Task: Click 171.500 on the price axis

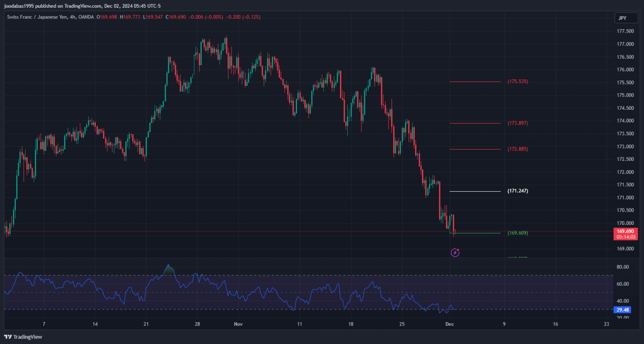Action: click(x=626, y=185)
